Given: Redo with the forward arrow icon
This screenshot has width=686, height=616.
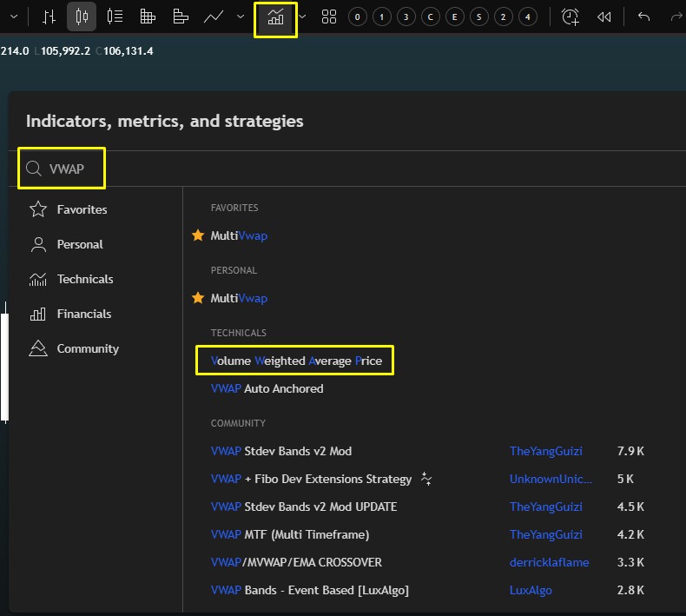Looking at the screenshot, I should [x=676, y=17].
